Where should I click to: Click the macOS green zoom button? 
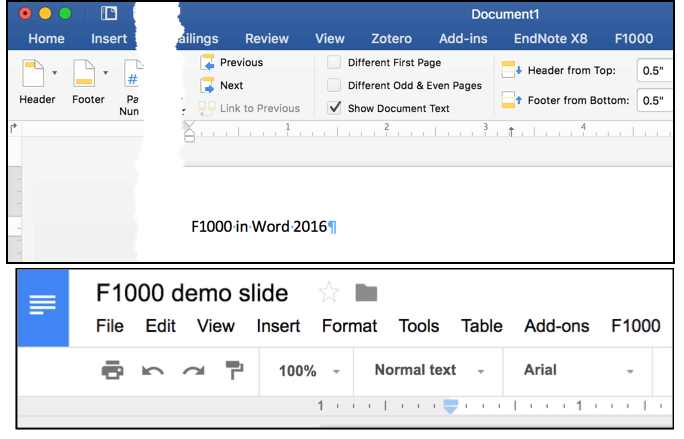click(x=65, y=14)
